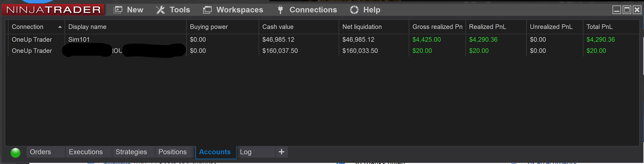Click the Tools wrench icon
This screenshot has width=644, height=164.
point(160,10)
